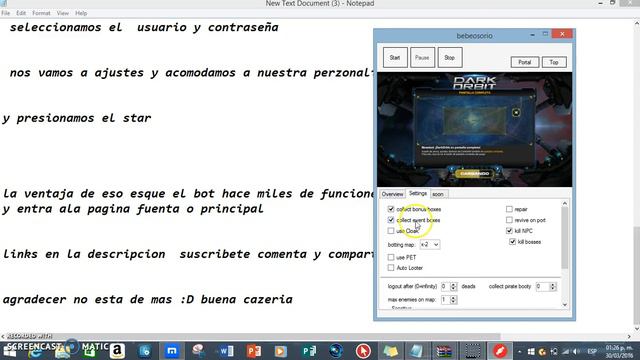Click the fullscreen icon in the DarkOrbit preview
Image resolution: width=640 pixels, height=360 pixels.
pyautogui.click(x=516, y=113)
